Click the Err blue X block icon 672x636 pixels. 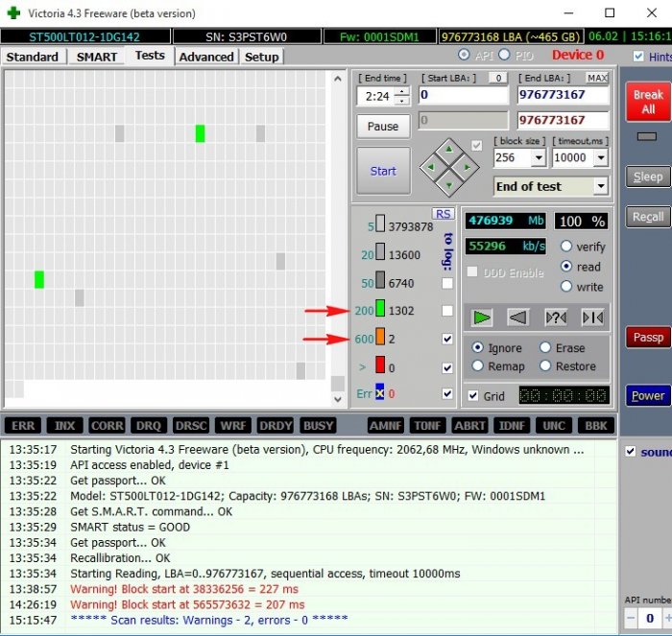(x=380, y=392)
